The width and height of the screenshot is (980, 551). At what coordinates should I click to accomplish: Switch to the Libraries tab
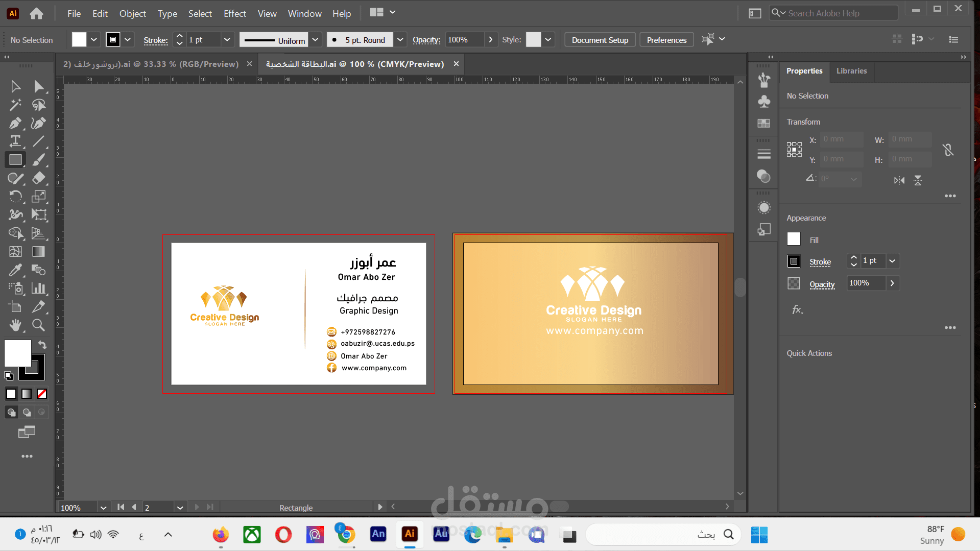pyautogui.click(x=851, y=71)
